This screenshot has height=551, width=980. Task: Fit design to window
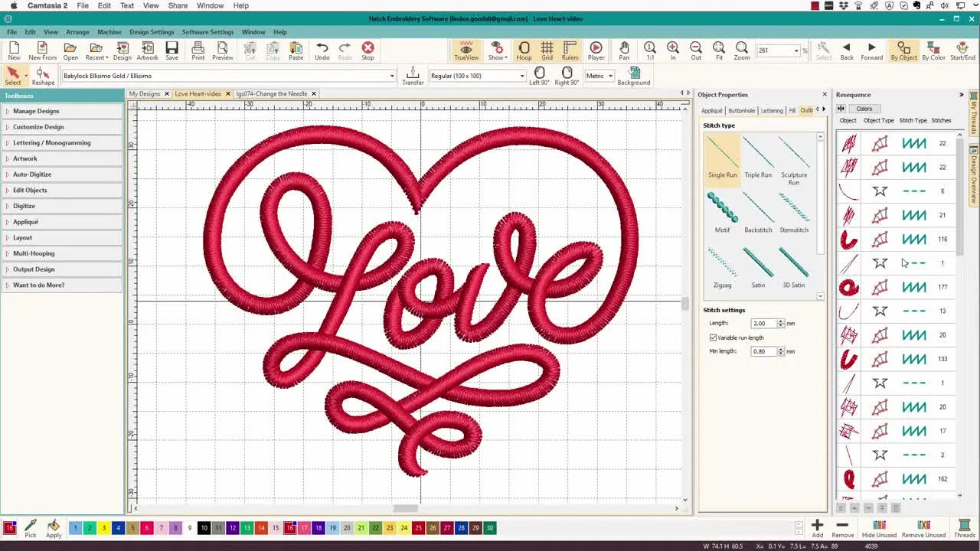point(719,51)
